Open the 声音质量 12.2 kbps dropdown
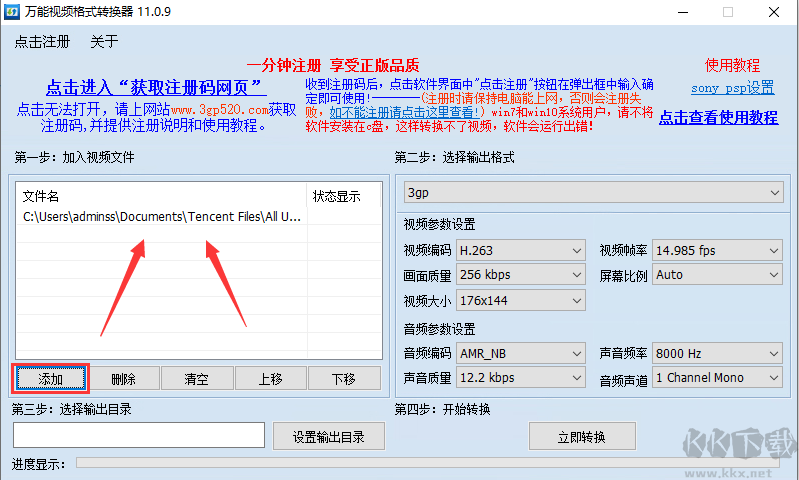 point(521,378)
